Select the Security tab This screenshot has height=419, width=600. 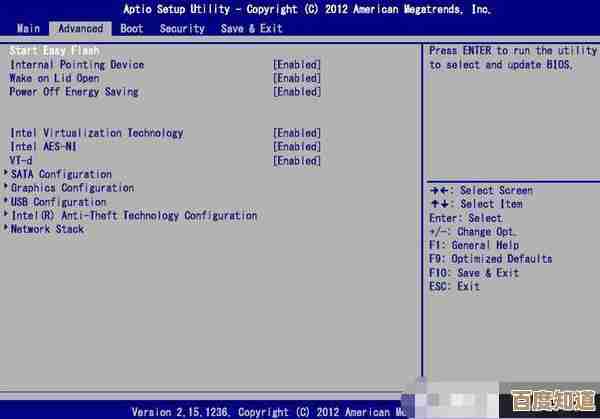pos(182,29)
